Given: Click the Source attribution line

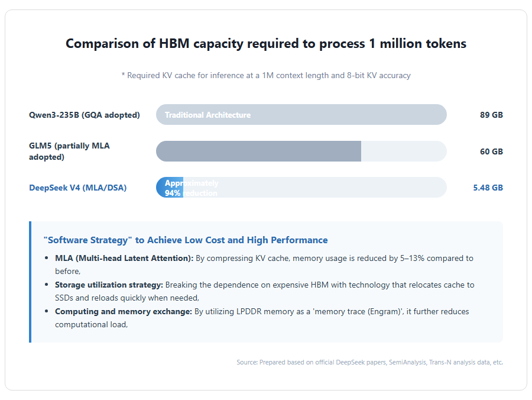Looking at the screenshot, I should (x=369, y=362).
